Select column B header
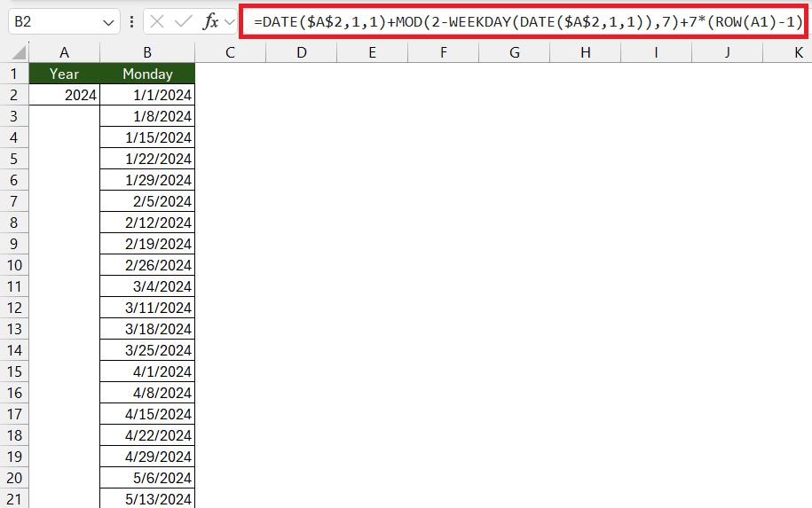 pyautogui.click(x=147, y=52)
